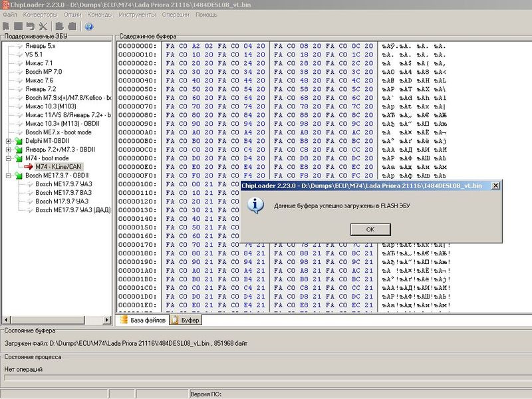Click the green arrow icon beside Январь 7.2+/M7.3
The width and height of the screenshot is (532, 399).
tap(19, 150)
